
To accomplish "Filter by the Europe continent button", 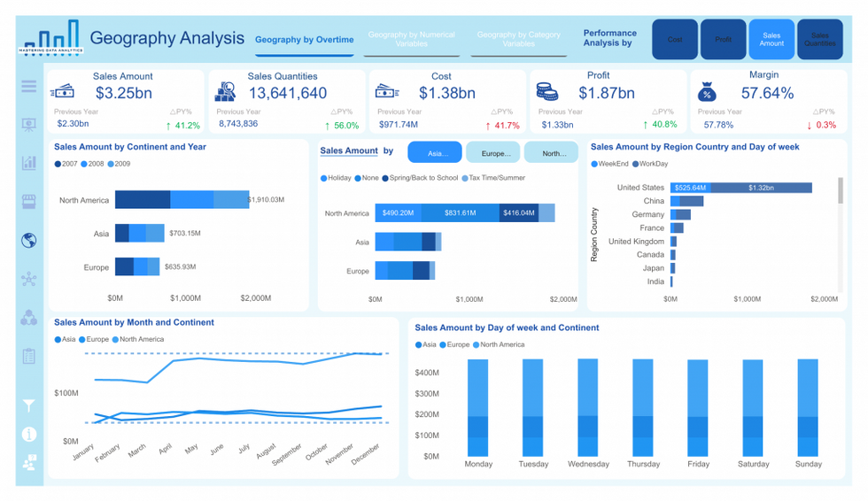I will point(492,152).
